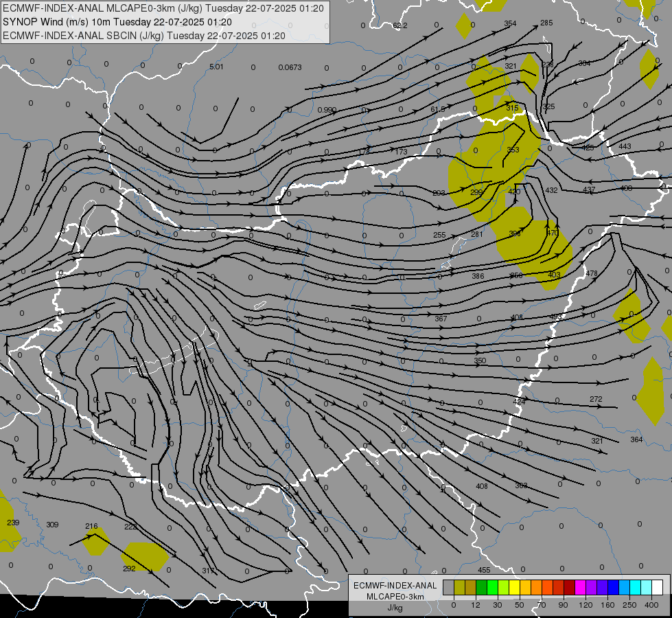The image size is (672, 618).
Task: Click the MLCAPE0-3km title line in the header
Action: point(163,8)
